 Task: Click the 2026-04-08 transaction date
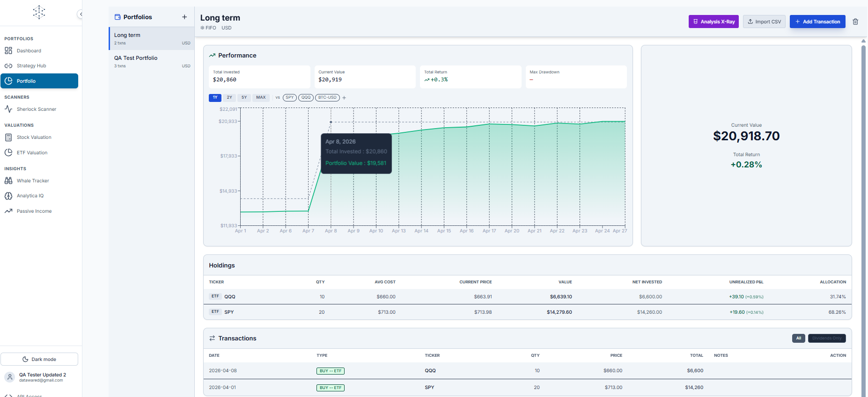pyautogui.click(x=223, y=371)
